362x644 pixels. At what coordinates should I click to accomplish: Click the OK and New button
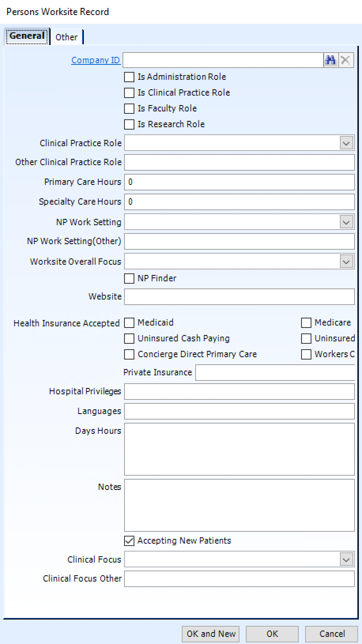click(x=211, y=634)
